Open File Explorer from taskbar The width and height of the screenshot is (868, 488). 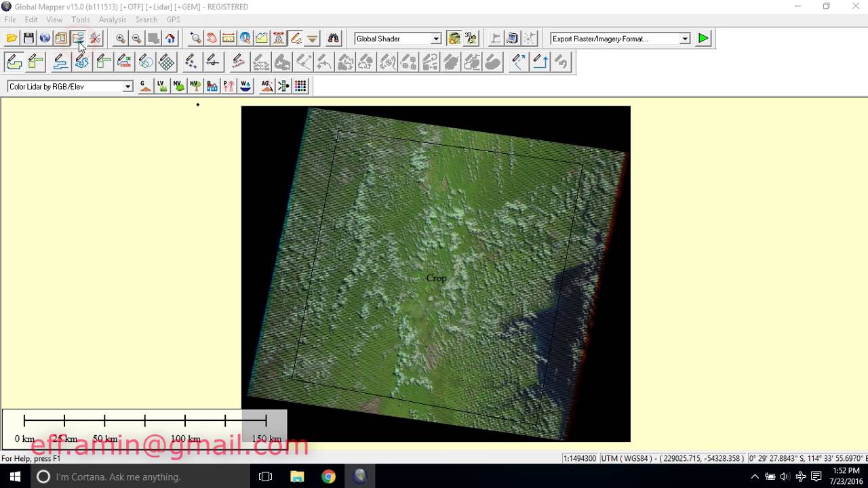coord(297,476)
